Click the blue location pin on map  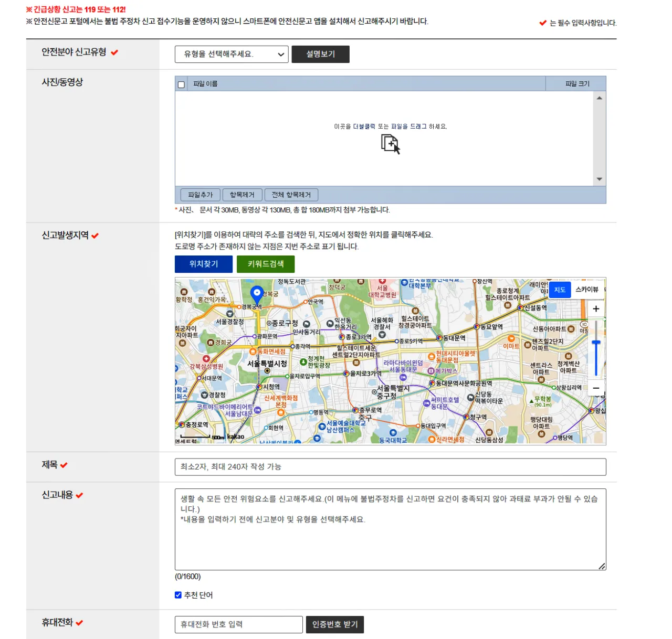click(x=257, y=295)
